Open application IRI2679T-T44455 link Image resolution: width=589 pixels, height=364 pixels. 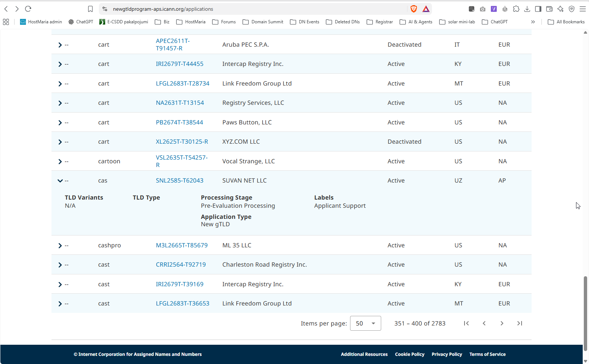pos(180,64)
